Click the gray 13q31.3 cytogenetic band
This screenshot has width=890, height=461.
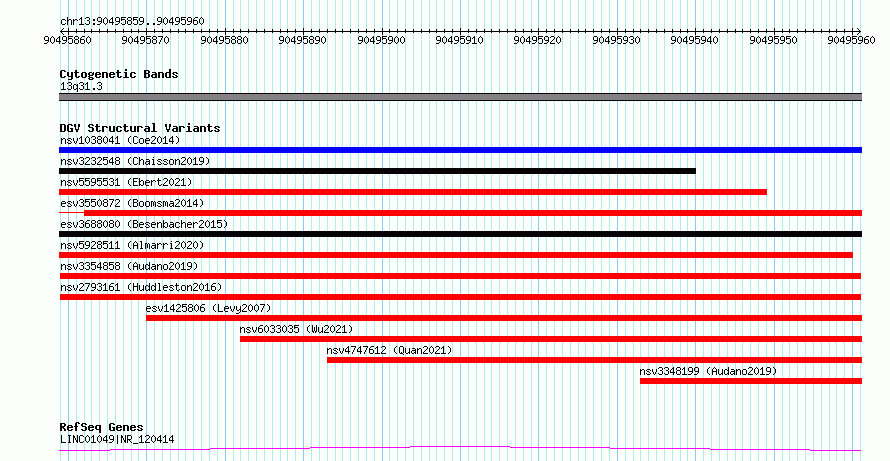pyautogui.click(x=460, y=97)
